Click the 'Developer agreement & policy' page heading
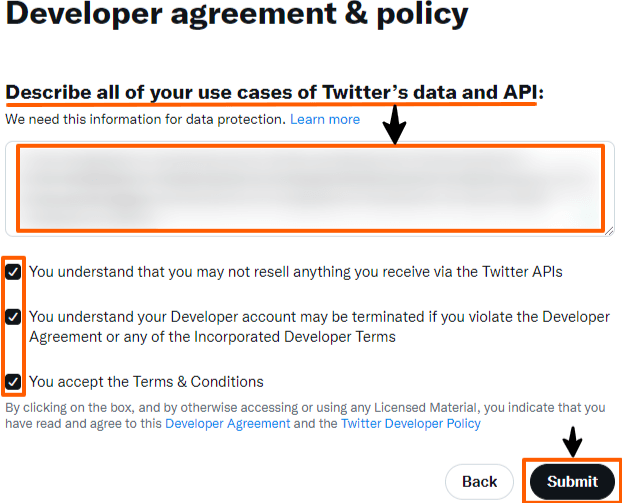622x503 pixels. (x=237, y=14)
